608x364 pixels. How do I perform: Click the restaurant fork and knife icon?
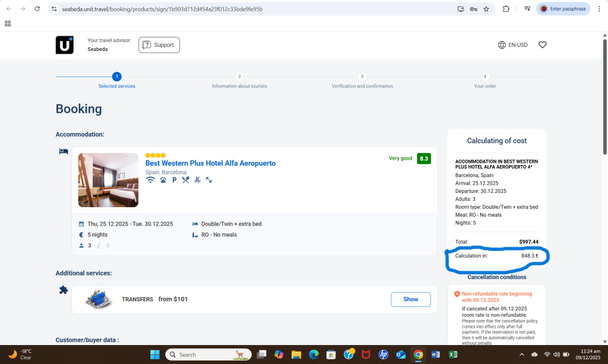pos(186,180)
